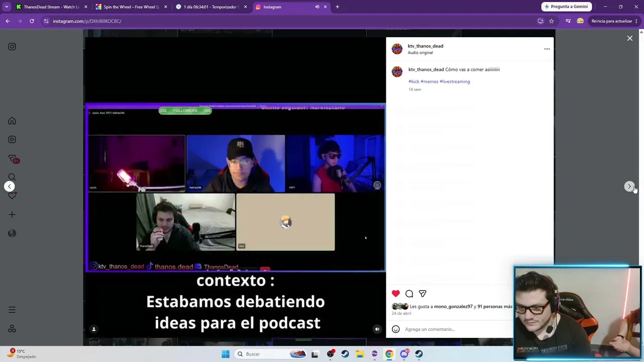Toggle video sound with speaker icon

377,329
